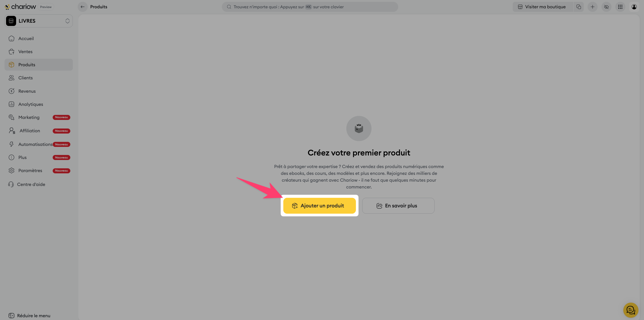Open the chat support bubble
Image resolution: width=644 pixels, height=320 pixels.
631,310
